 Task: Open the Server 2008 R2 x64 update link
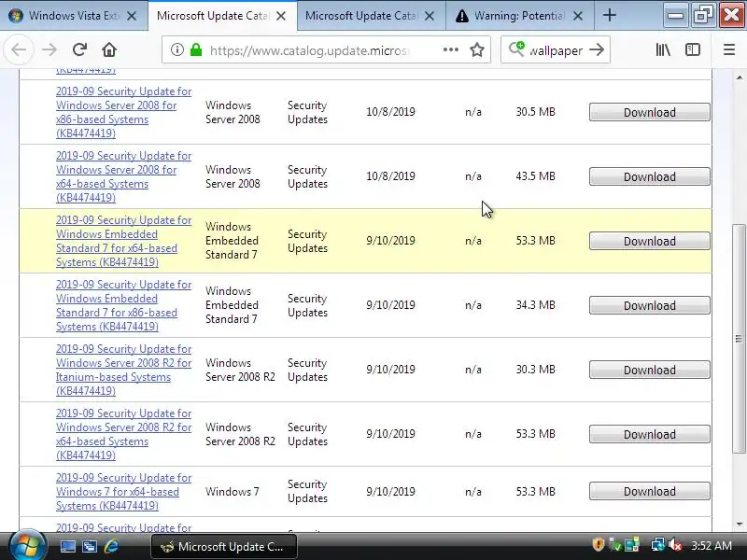[124, 434]
